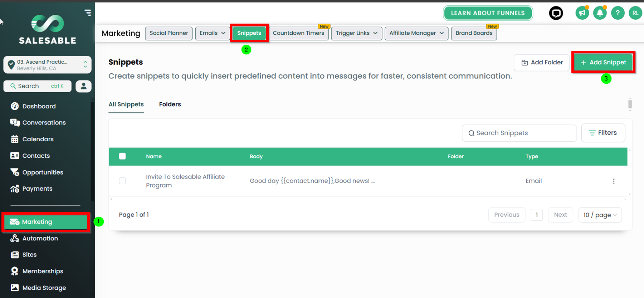644x298 pixels.
Task: Click the Email type cell
Action: pyautogui.click(x=533, y=181)
